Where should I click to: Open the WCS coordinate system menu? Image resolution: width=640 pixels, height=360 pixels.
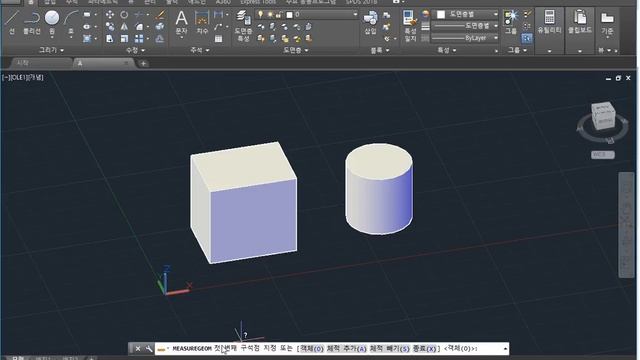[603, 155]
